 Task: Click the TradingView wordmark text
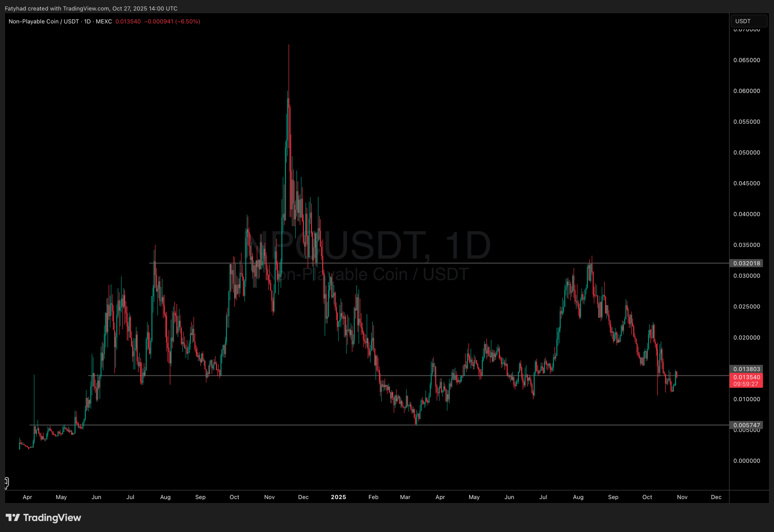(x=52, y=517)
